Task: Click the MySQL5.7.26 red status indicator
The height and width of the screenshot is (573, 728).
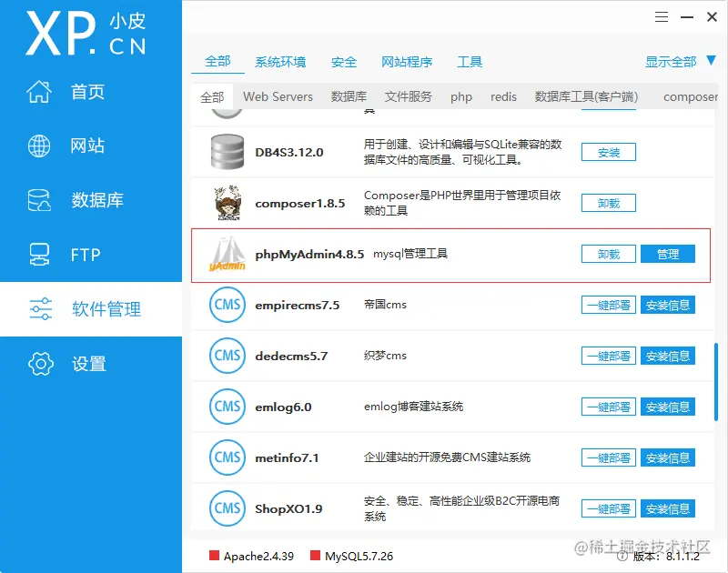Action: (315, 556)
